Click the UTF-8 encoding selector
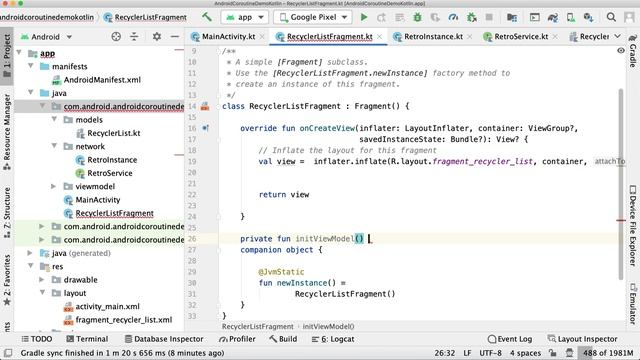This screenshot has height=360, width=640. coord(490,353)
